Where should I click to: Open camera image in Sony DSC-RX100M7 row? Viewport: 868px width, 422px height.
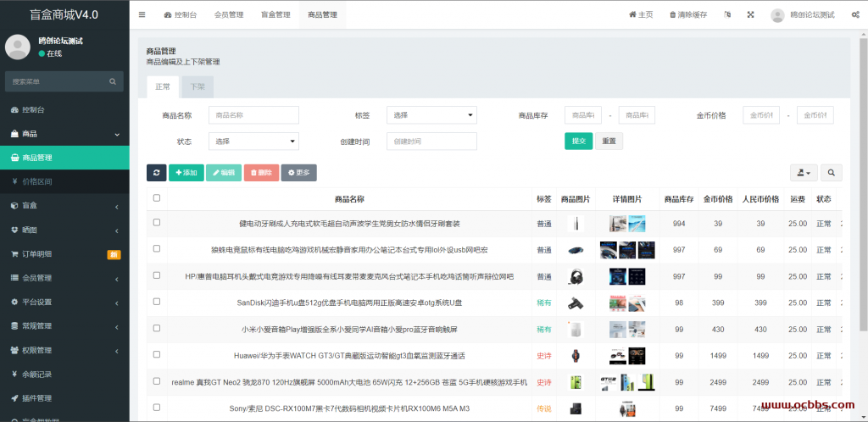click(x=576, y=408)
